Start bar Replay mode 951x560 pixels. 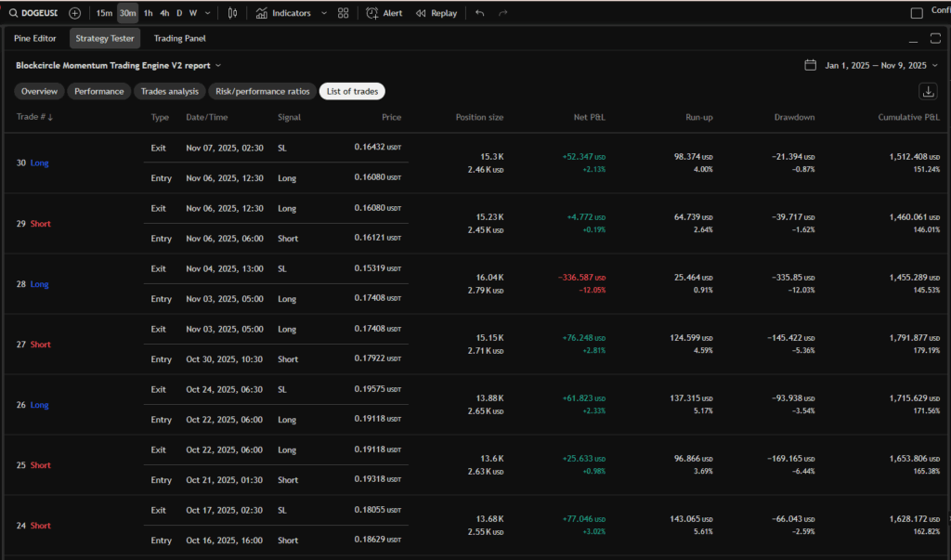click(x=436, y=13)
